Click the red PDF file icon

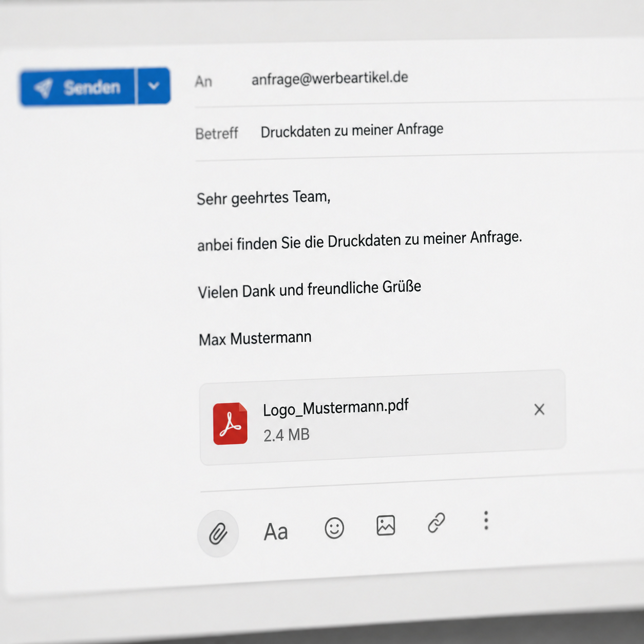click(230, 424)
